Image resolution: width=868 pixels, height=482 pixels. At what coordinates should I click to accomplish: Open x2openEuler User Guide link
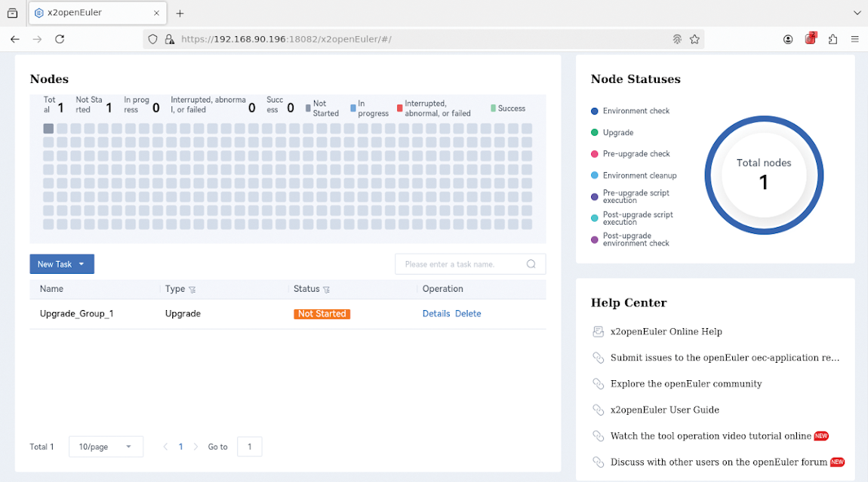665,410
